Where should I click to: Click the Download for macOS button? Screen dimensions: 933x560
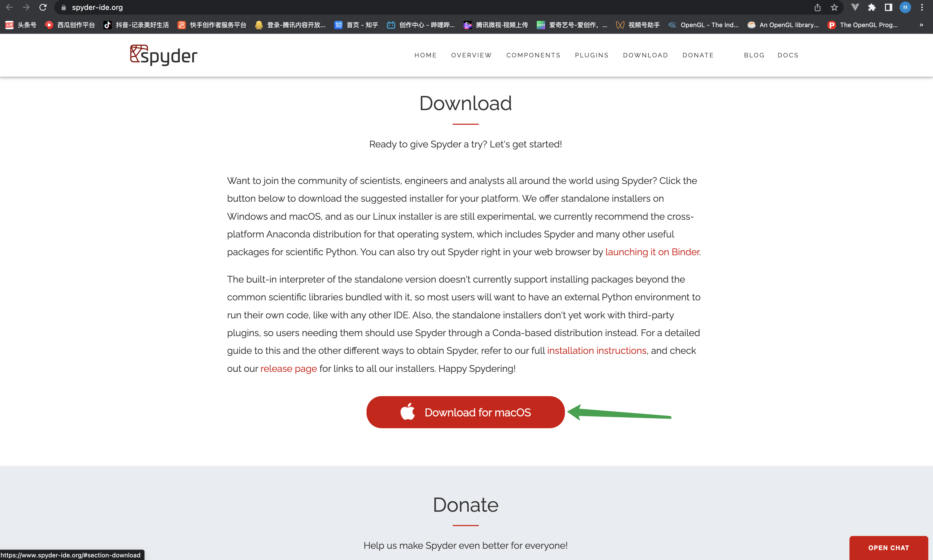(x=465, y=412)
